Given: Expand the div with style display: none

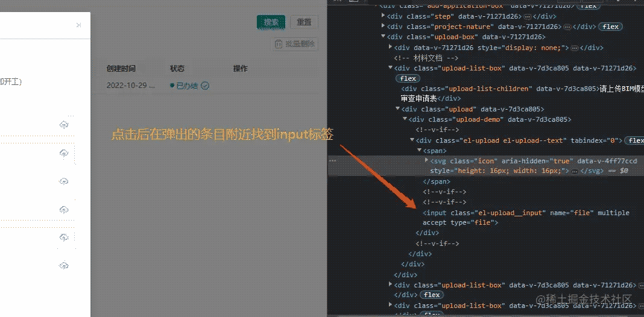Looking at the screenshot, I should (390, 47).
